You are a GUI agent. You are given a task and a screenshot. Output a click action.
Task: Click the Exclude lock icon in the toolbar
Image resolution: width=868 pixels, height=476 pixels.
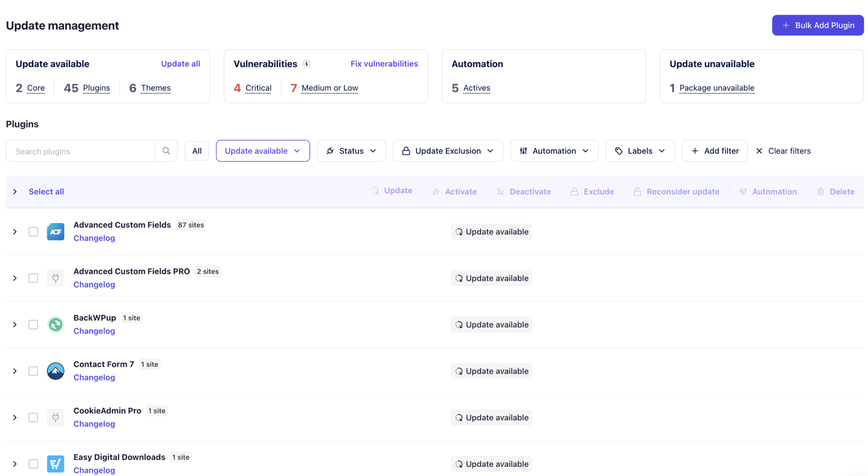click(x=574, y=192)
